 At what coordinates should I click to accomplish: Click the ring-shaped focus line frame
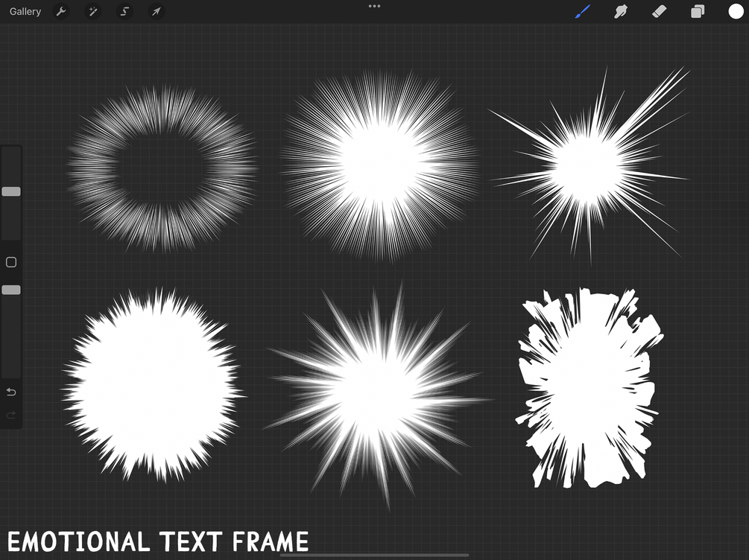click(162, 169)
